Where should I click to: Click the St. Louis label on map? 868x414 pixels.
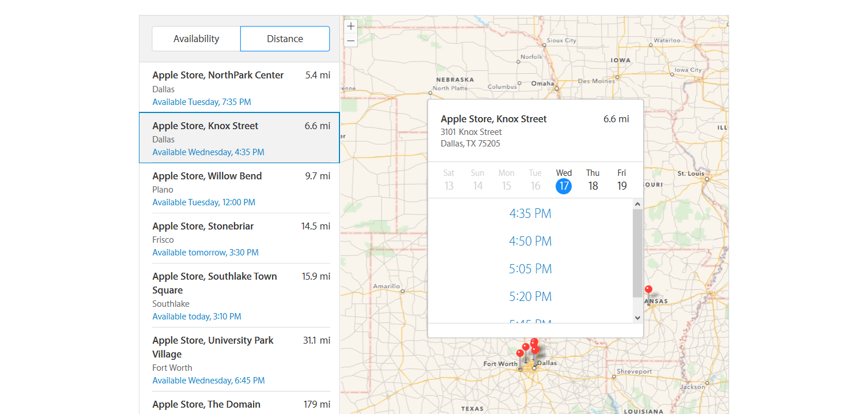pyautogui.click(x=690, y=174)
